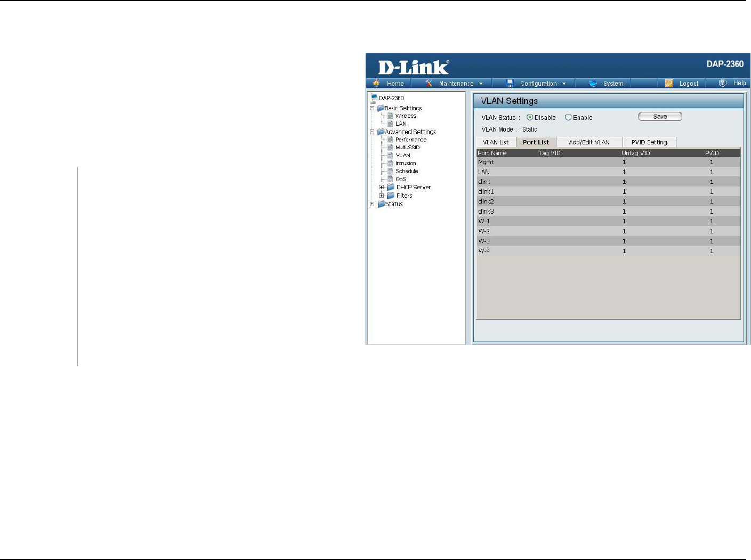
Task: Select the Multi-SSID page icon
Action: point(390,148)
